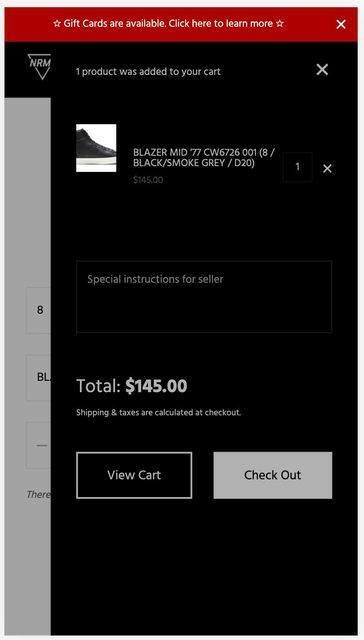Screen dimensions: 364x640
Task: Close the cart drawer with the X
Action: (x=322, y=70)
